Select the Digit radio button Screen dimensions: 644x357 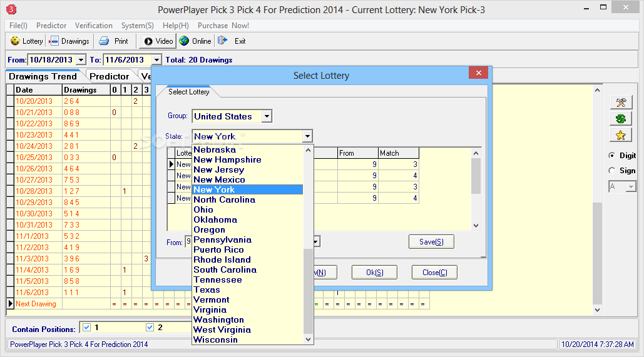click(x=612, y=156)
